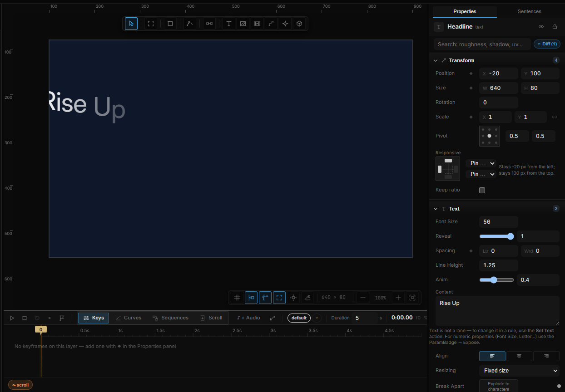Switch to the Keys tab
This screenshot has height=392, width=565.
click(94, 318)
